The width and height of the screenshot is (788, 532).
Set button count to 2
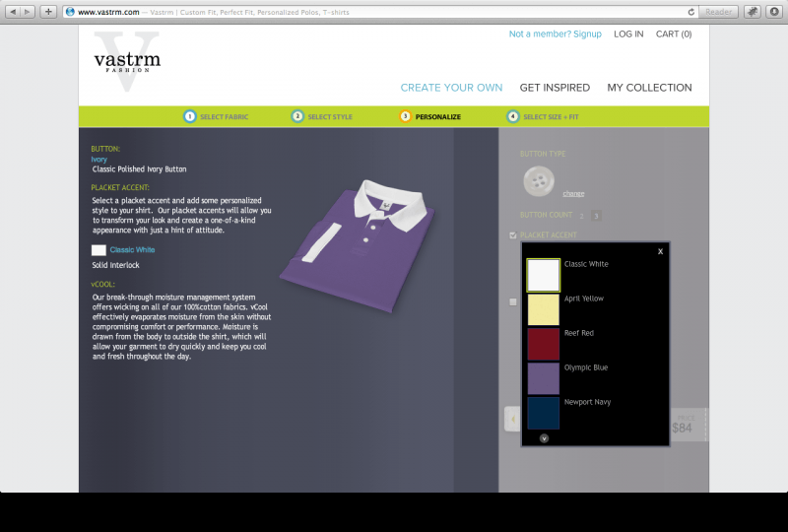(581, 216)
